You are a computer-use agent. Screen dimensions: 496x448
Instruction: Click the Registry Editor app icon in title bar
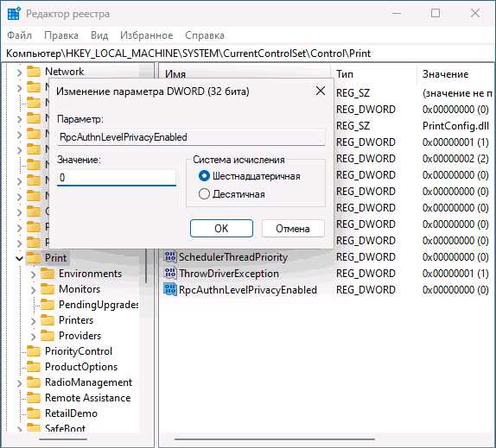pyautogui.click(x=14, y=14)
